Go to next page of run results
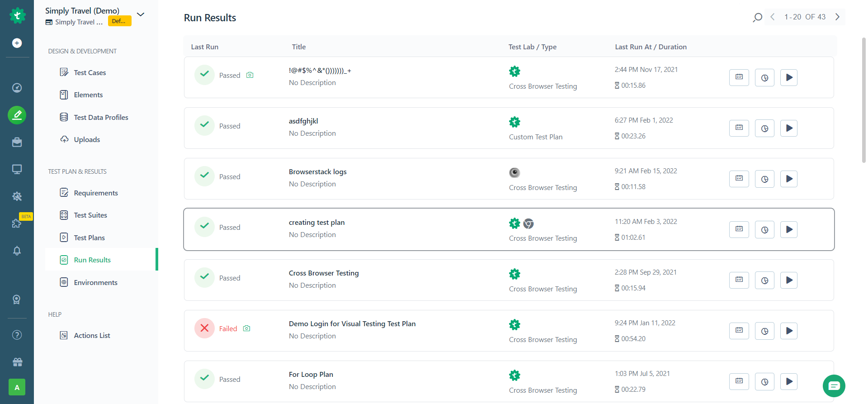This screenshot has height=404, width=868. 837,17
